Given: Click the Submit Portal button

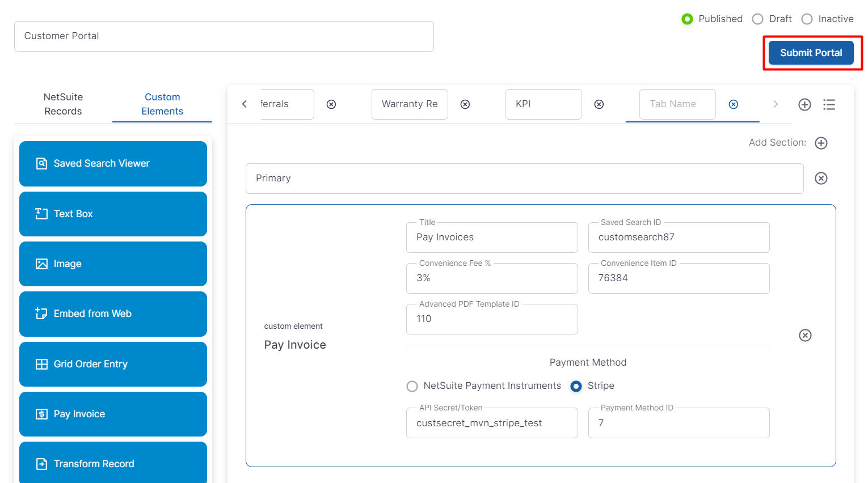Looking at the screenshot, I should click(811, 53).
